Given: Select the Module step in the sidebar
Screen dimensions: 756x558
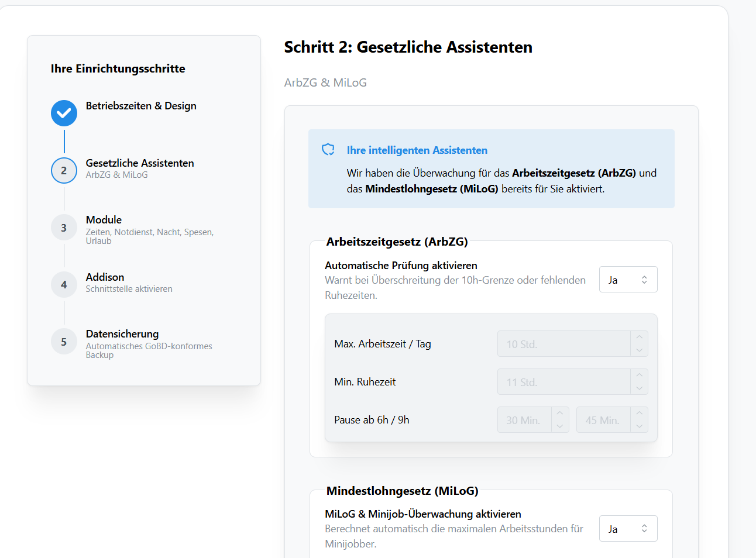Looking at the screenshot, I should (x=104, y=219).
